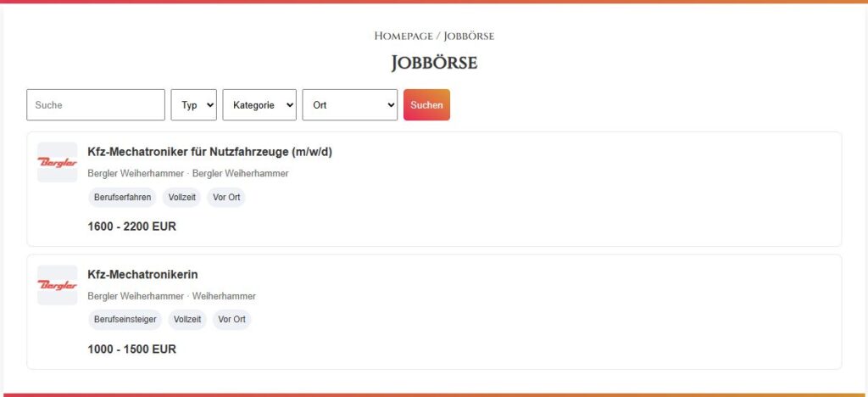Click the 1000 - 1500 EUR salary
The width and height of the screenshot is (868, 397).
(131, 349)
